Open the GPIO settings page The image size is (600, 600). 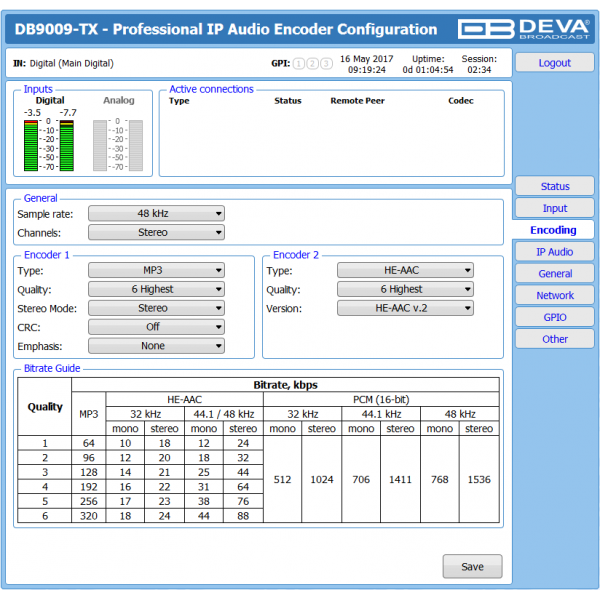pos(554,317)
